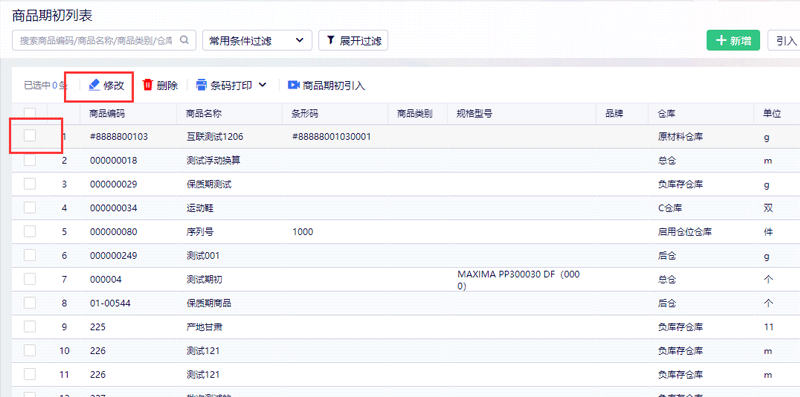The image size is (800, 397).
Task: Click the 修改 toolbar text
Action: coord(114,85)
